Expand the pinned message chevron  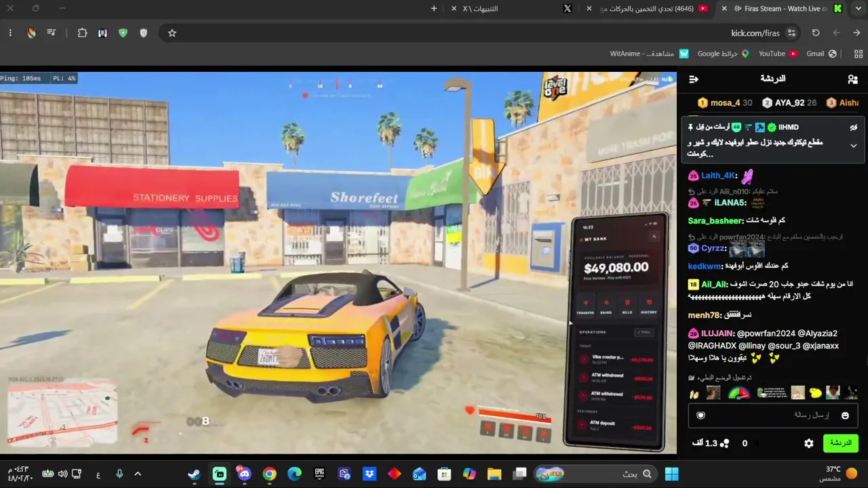[854, 146]
